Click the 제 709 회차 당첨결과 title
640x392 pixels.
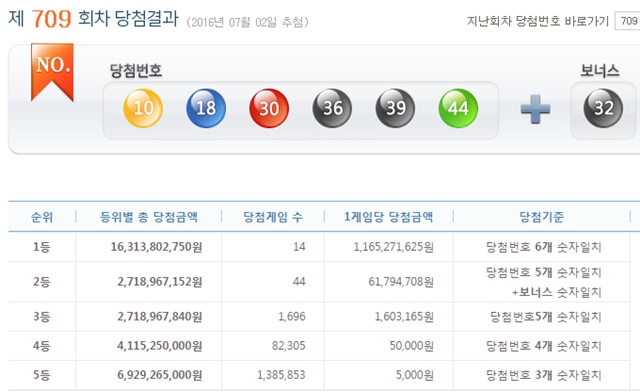(x=93, y=18)
